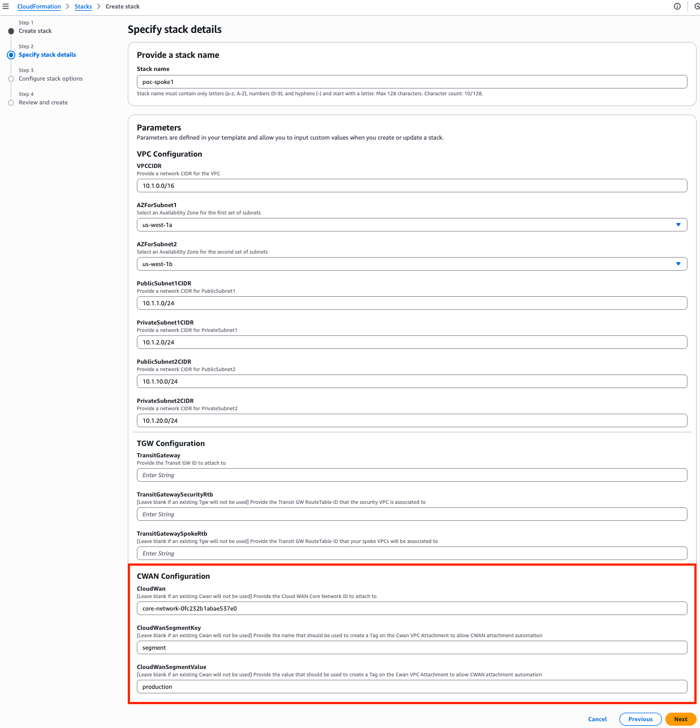Screen dimensions: 700x728
Task: Open the Stacks breadcrumb link
Action: [83, 7]
